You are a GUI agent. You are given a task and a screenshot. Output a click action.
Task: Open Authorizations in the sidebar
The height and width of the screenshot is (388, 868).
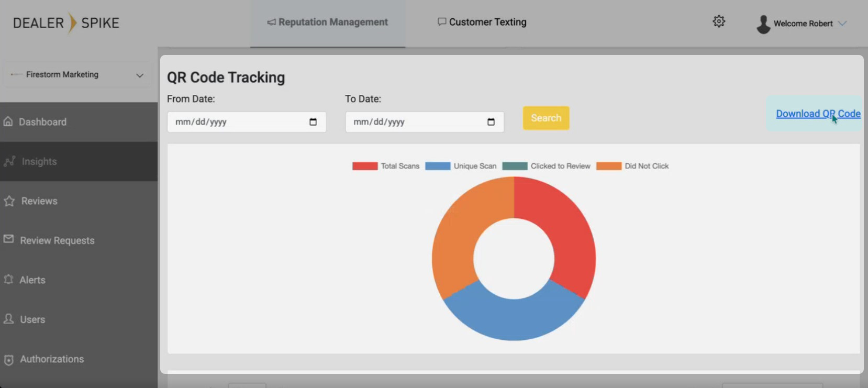[x=79, y=359]
